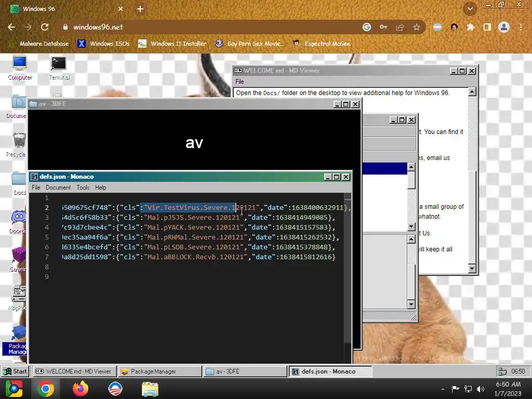Click the share page icon in address bar
Viewport: 532px width, 399px height.
point(400,27)
